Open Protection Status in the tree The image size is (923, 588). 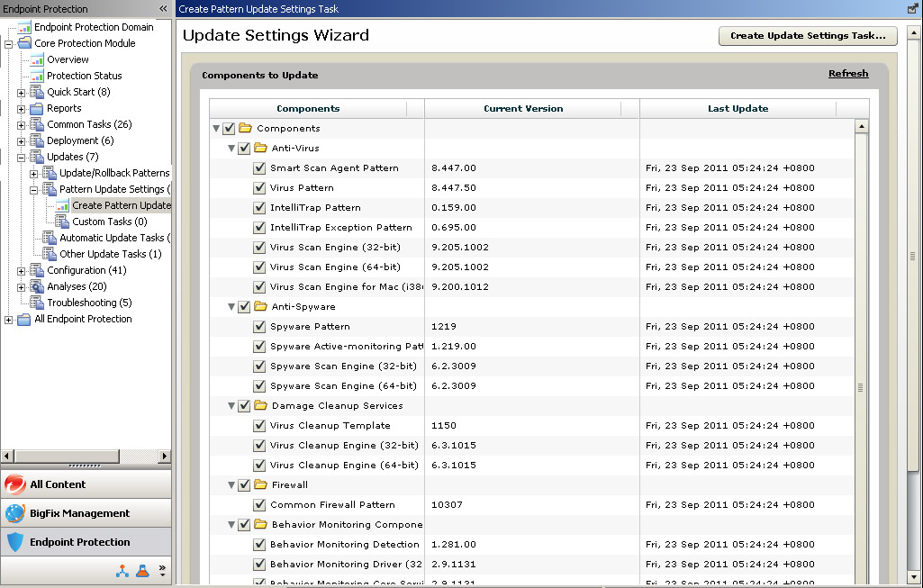pos(84,76)
